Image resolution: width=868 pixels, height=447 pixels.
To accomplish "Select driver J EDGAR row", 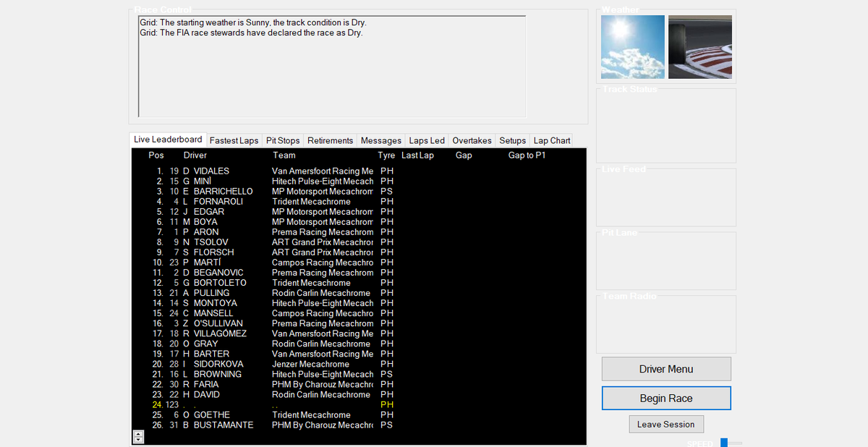I will click(359, 211).
